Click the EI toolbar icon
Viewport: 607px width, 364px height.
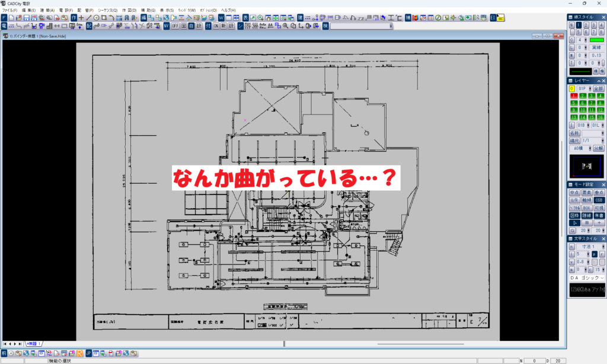coord(493,18)
